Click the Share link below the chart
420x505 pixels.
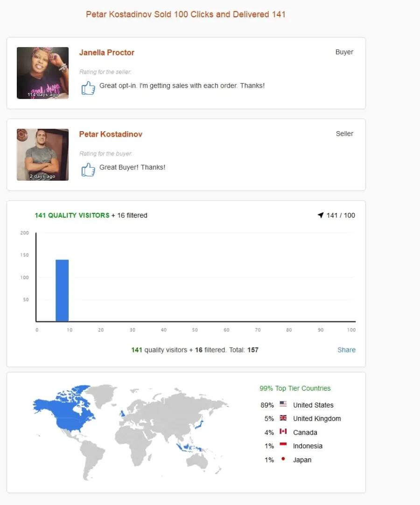[x=346, y=350]
